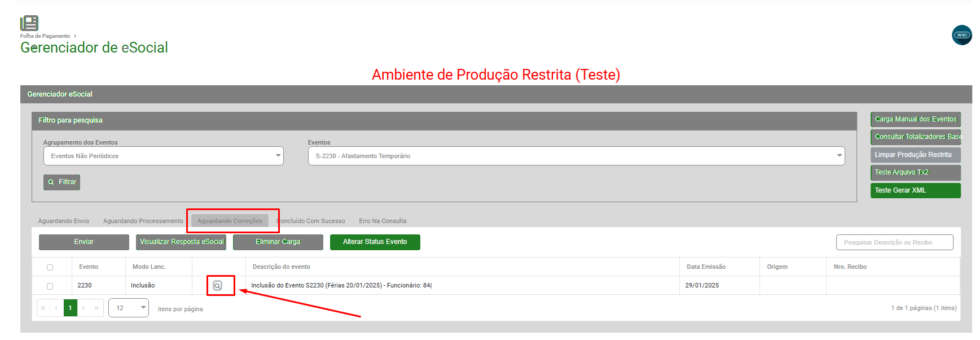Viewport: 980px width, 340px height.
Task: Switch to the Erro Na Consulta tab
Action: (383, 221)
